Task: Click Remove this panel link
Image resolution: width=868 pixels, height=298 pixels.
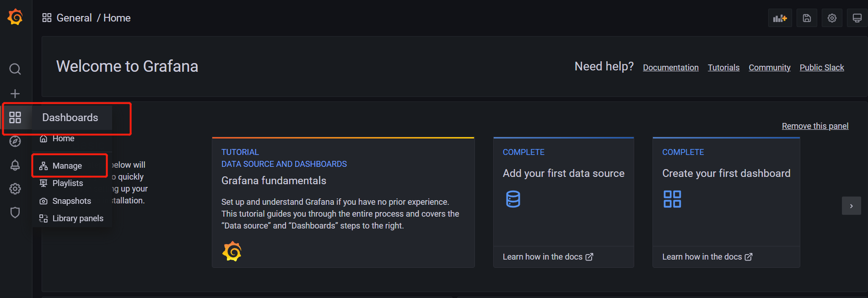Action: tap(815, 126)
